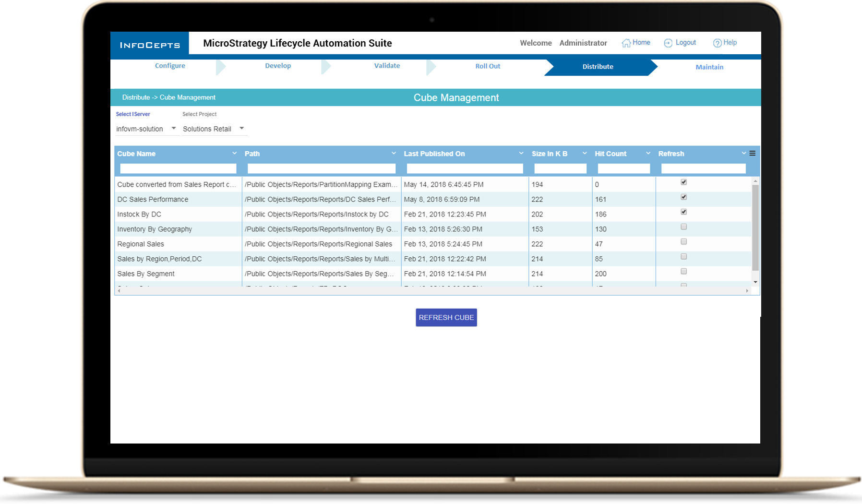This screenshot has height=504, width=862.
Task: Click the Home house icon
Action: pyautogui.click(x=626, y=43)
